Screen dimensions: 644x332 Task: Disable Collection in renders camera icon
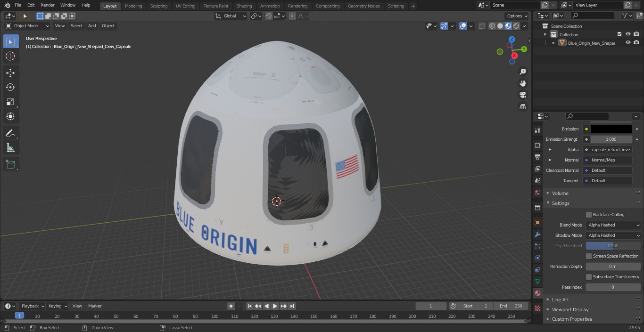pyautogui.click(x=636, y=34)
